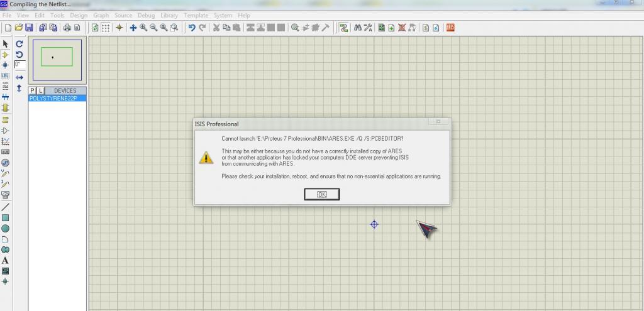Cut selection with scissors icon
Image resolution: width=644 pixels, height=311 pixels.
pyautogui.click(x=216, y=28)
